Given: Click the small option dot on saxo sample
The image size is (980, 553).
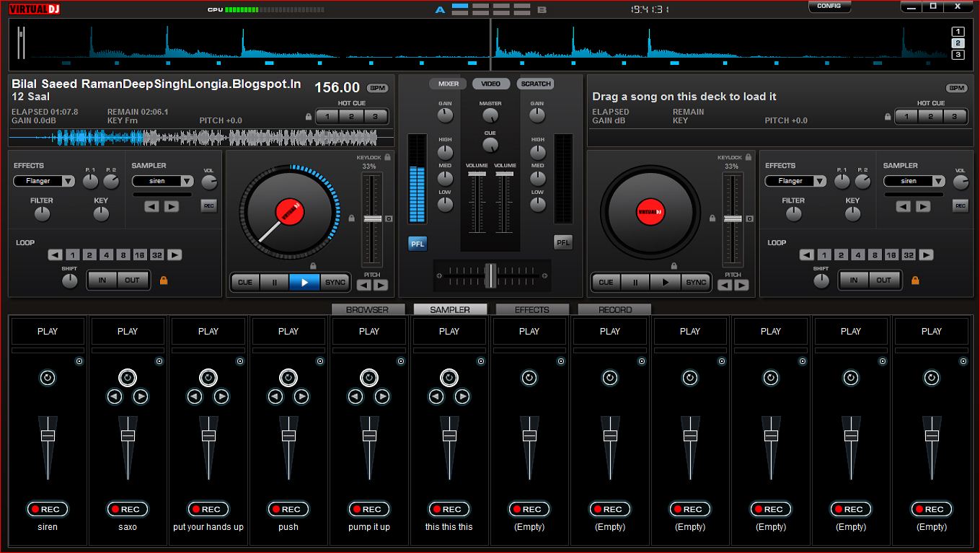Looking at the screenshot, I should coord(159,361).
